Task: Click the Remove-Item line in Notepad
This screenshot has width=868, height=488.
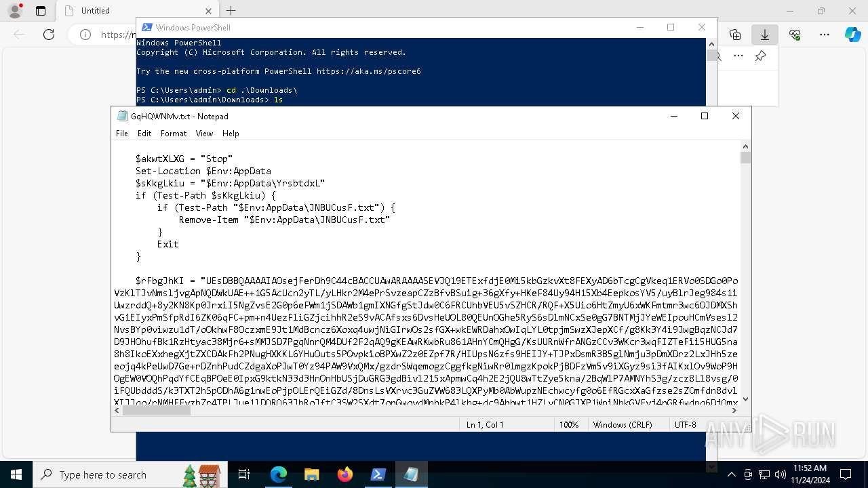Action: 284,220
